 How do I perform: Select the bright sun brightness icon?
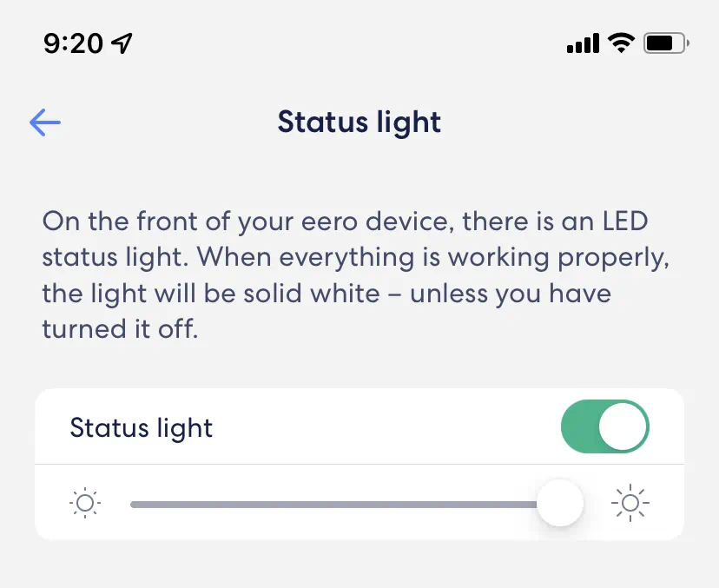pos(630,502)
